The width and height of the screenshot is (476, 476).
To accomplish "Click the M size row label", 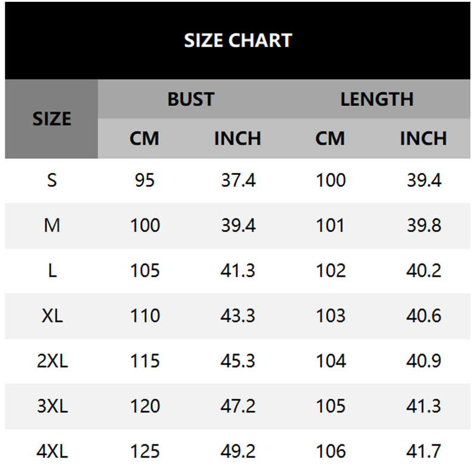I will (52, 226).
